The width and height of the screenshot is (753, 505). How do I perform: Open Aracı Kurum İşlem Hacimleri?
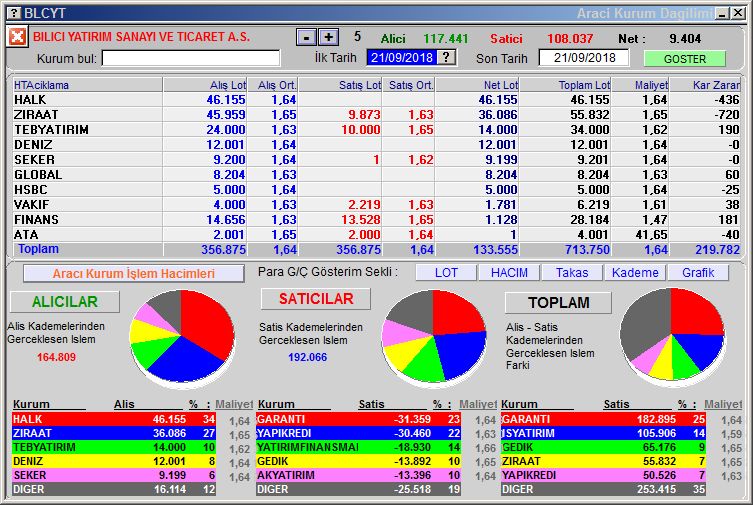134,274
